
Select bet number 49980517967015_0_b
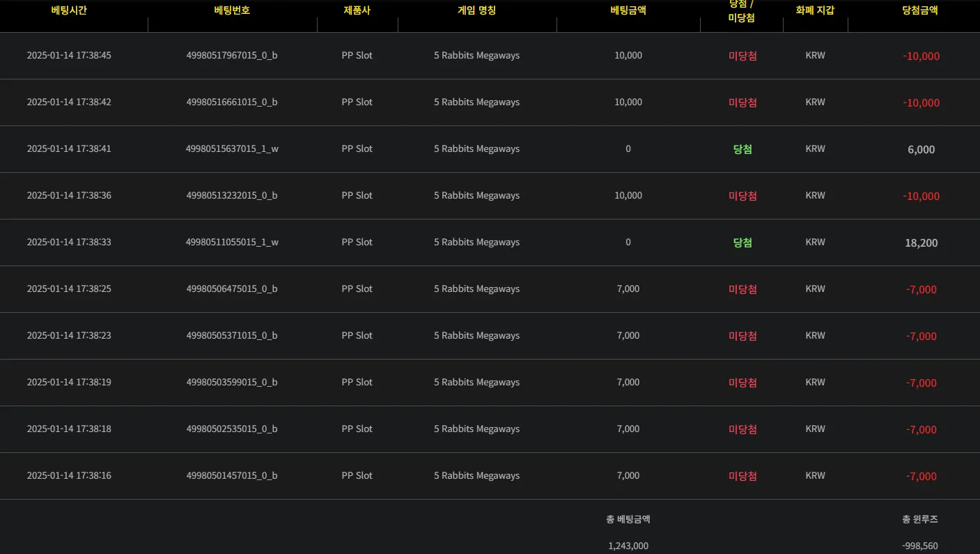[x=232, y=56]
